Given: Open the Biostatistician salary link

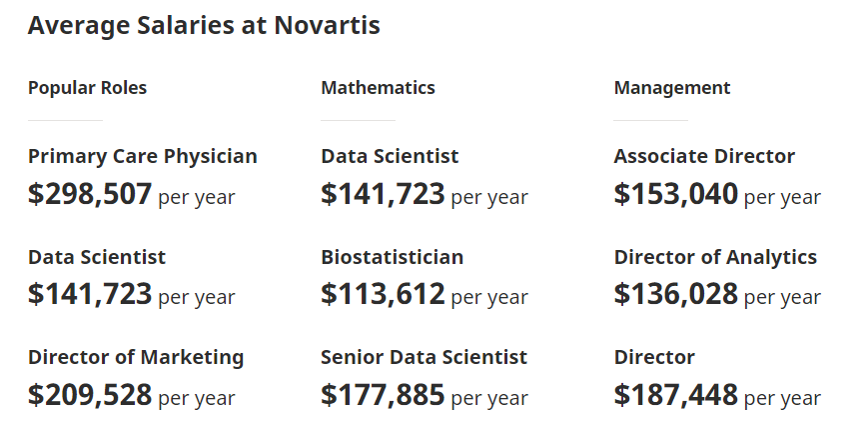Looking at the screenshot, I should pyautogui.click(x=392, y=257).
